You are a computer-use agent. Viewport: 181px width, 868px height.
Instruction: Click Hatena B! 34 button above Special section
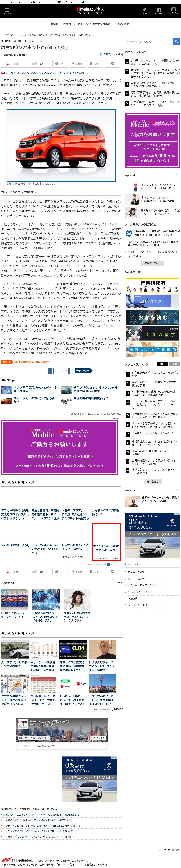[x=95, y=571]
